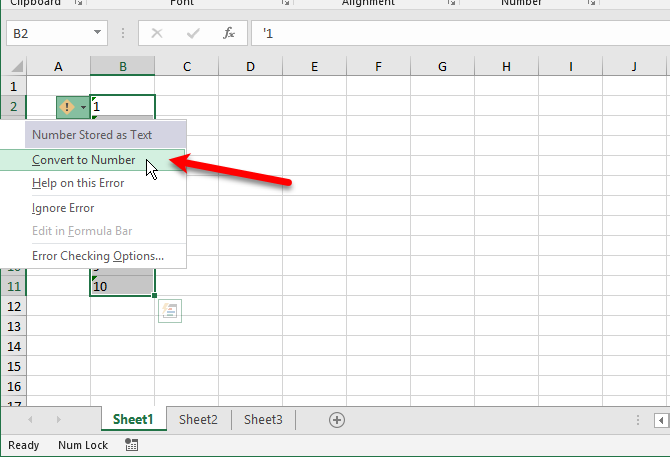670x457 pixels.
Task: Open Error Checking Options
Action: click(98, 256)
